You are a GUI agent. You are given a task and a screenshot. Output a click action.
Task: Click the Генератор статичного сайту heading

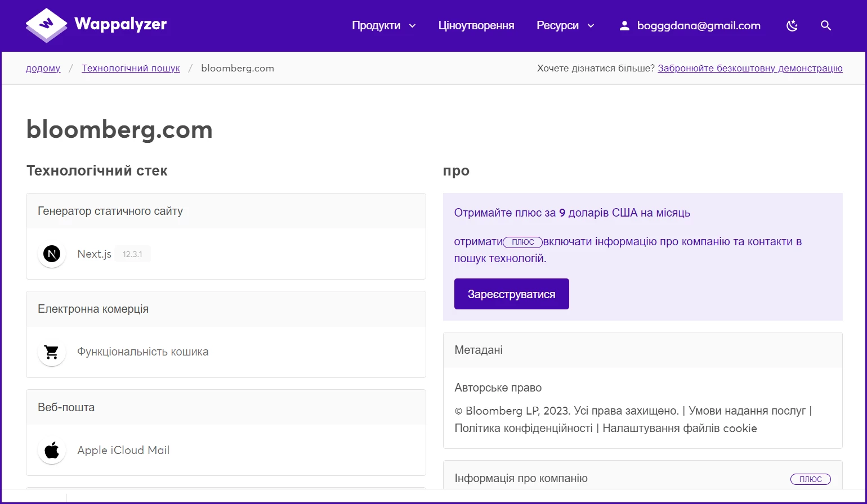[x=110, y=211]
